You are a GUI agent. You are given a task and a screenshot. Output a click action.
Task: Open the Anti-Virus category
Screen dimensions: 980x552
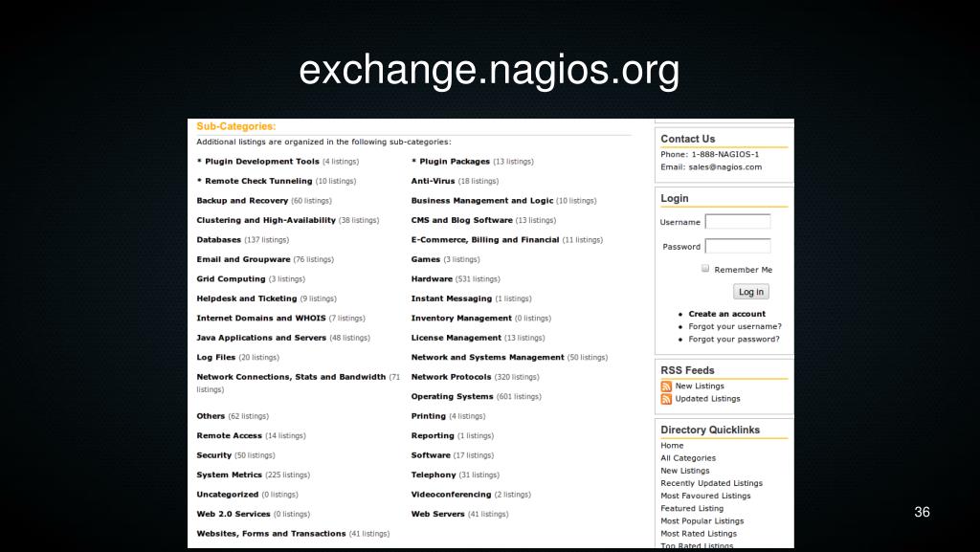pyautogui.click(x=433, y=181)
